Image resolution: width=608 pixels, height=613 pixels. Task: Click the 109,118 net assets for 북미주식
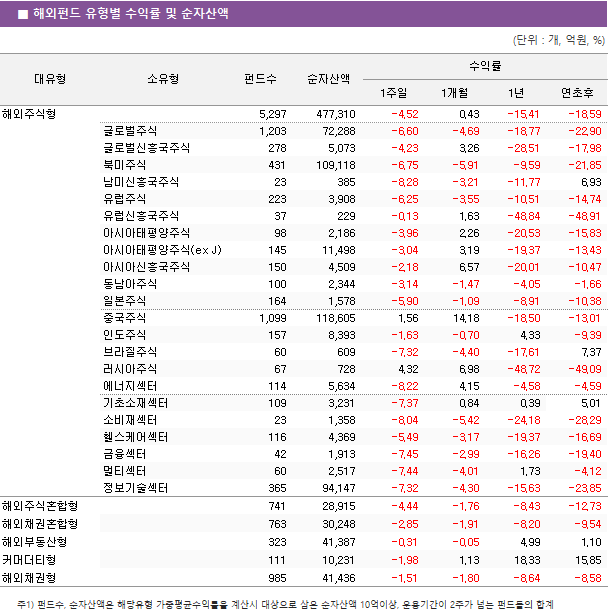336,165
